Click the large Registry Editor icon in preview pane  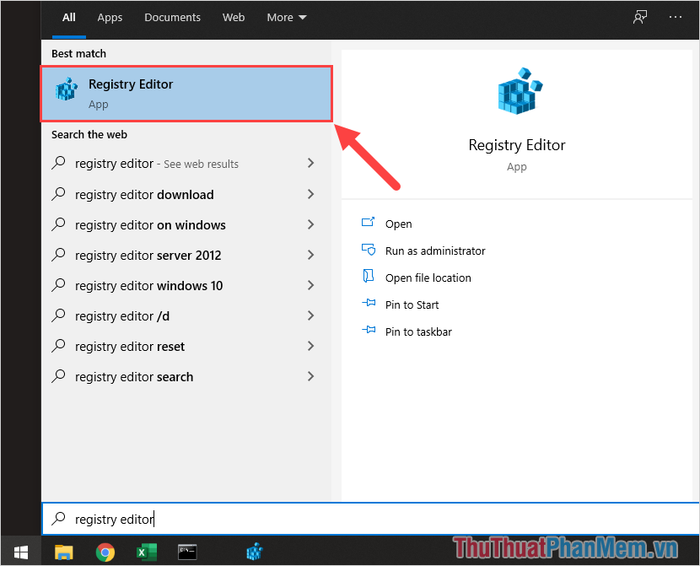[520, 91]
